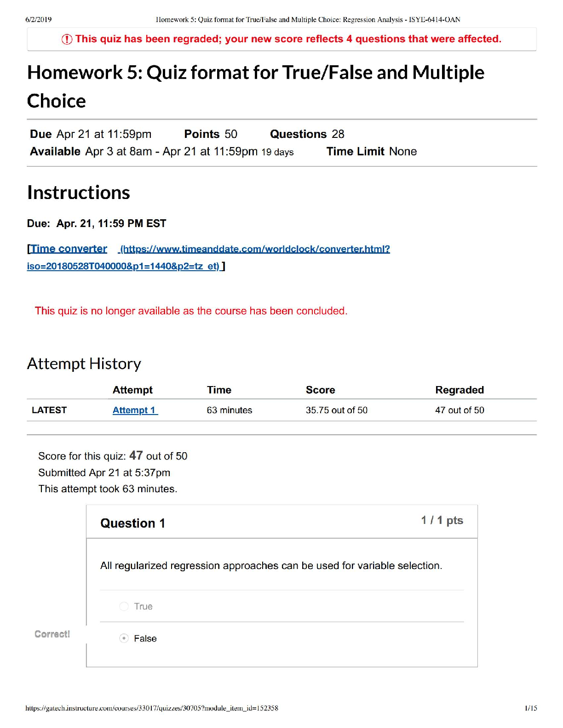
Task: Click the quiz no longer available notice
Action: coord(191,311)
